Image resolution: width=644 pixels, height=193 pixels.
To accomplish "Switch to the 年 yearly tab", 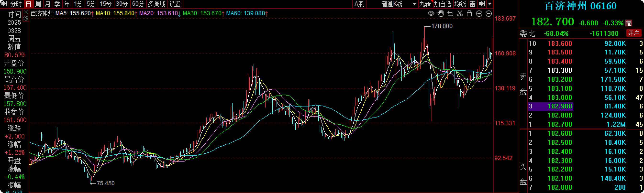I will coord(67,4).
